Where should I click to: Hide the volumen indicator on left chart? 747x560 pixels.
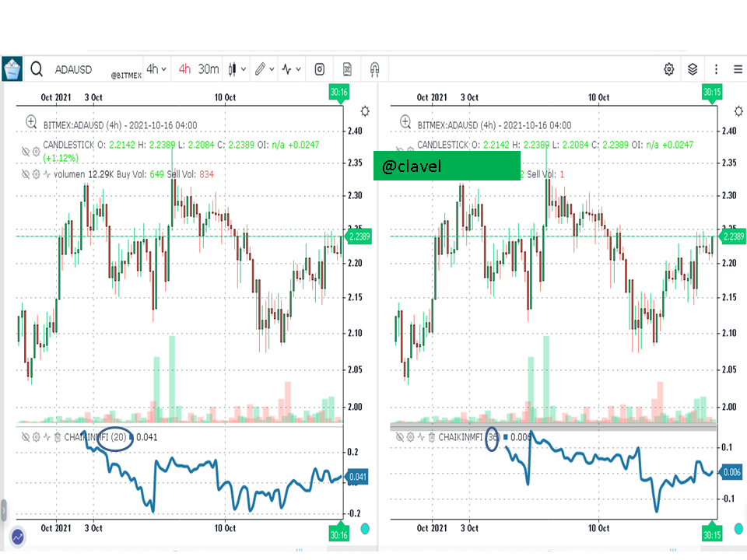pos(26,174)
